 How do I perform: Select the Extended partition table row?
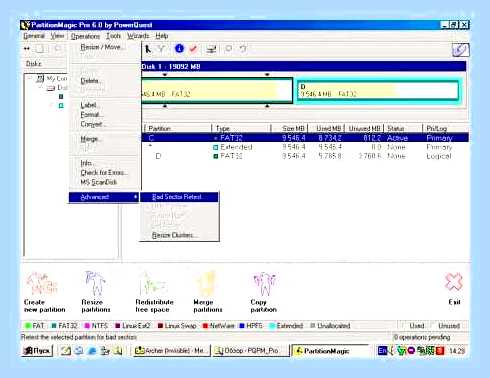point(305,147)
